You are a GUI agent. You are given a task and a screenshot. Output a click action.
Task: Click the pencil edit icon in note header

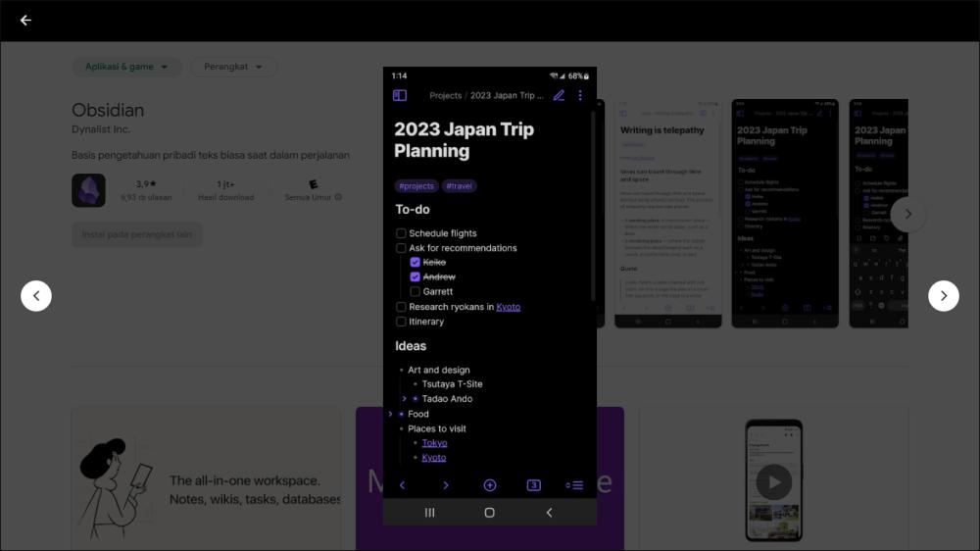coord(559,96)
